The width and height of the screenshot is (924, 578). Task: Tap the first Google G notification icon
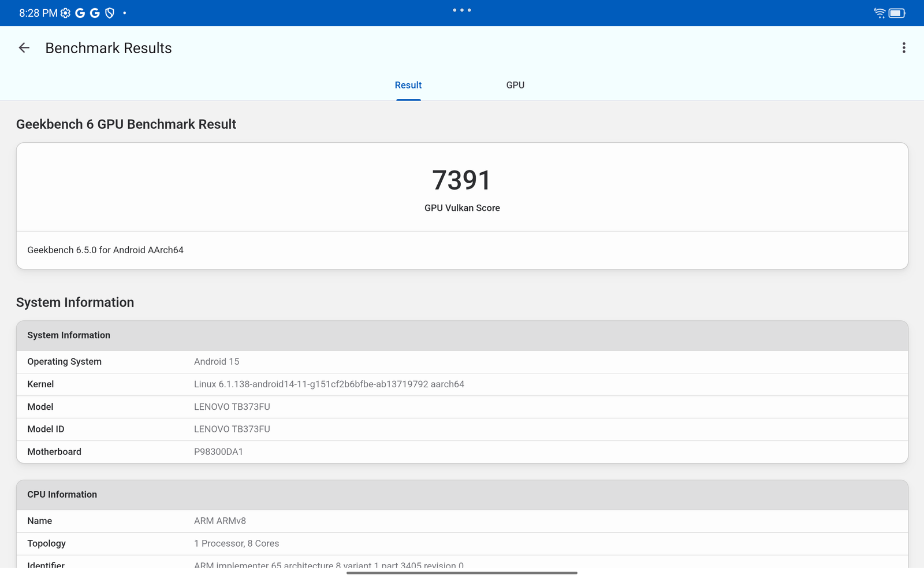coord(80,13)
